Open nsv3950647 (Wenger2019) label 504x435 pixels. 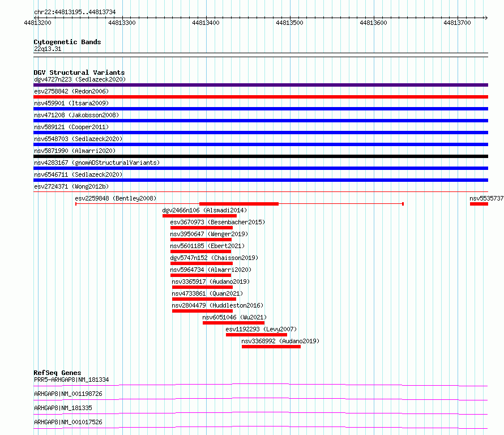point(210,234)
